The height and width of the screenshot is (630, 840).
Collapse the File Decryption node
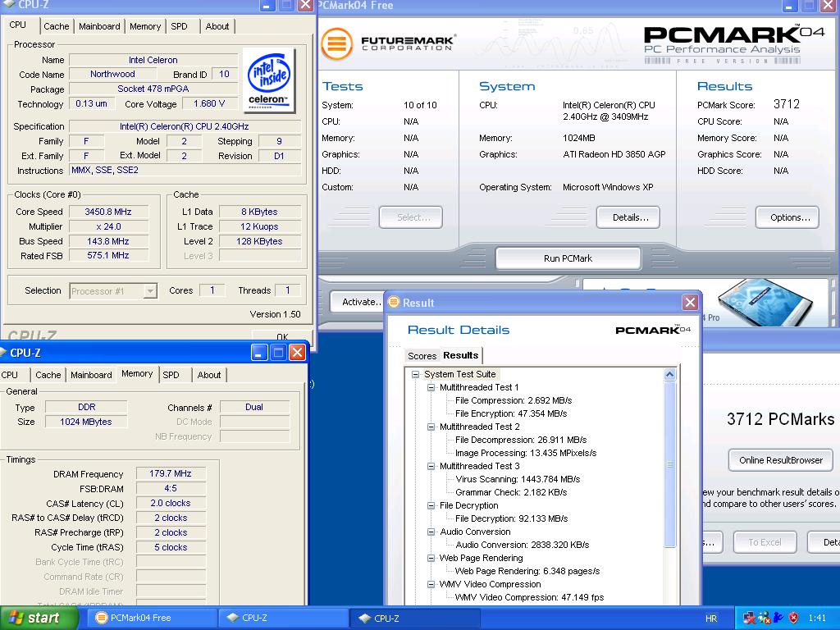pos(431,505)
